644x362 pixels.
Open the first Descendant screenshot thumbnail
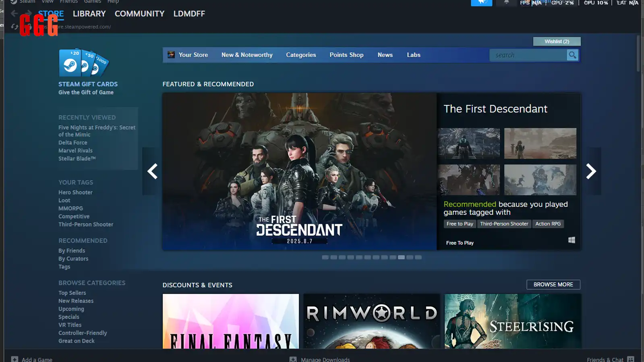click(x=469, y=143)
